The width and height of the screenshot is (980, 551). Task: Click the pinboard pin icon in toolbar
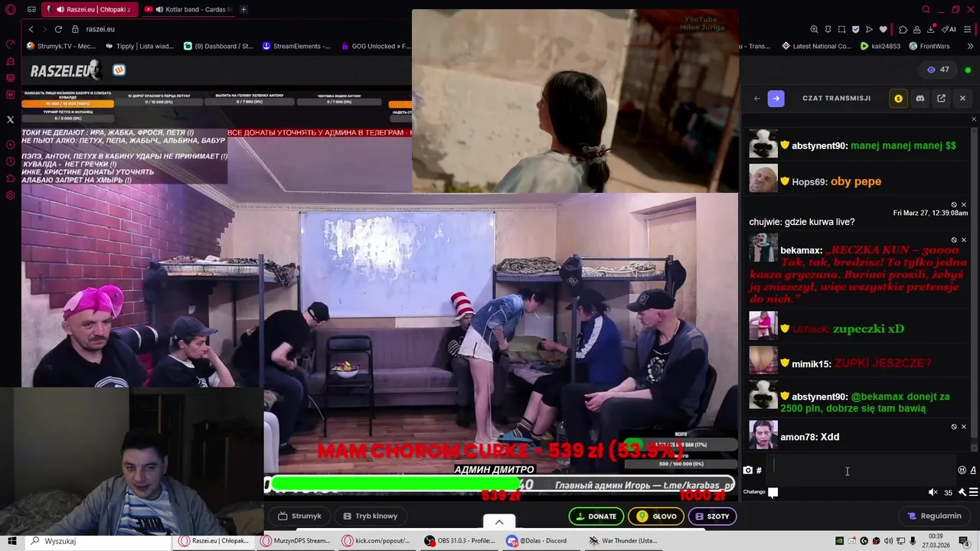pos(828,29)
